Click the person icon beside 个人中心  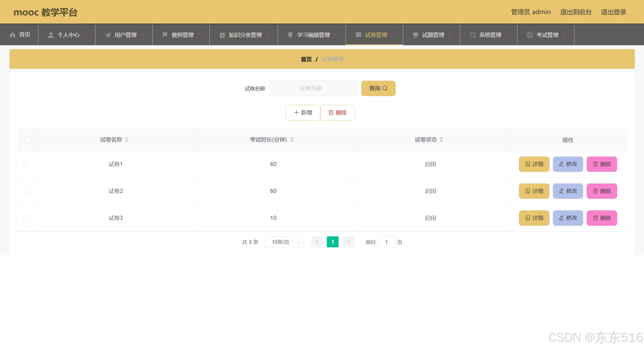(51, 35)
